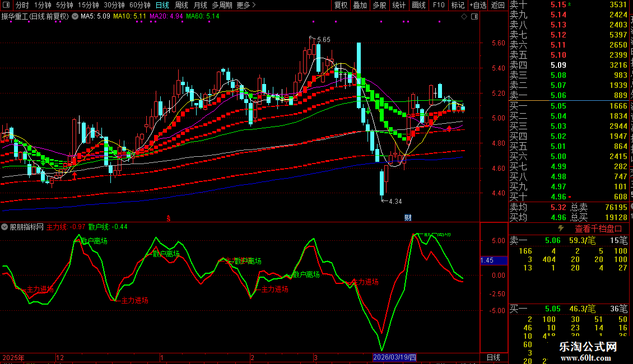Select the 买五 5.01 order row
Image resolution: width=633 pixels, height=364 pixels.
pos(569,147)
